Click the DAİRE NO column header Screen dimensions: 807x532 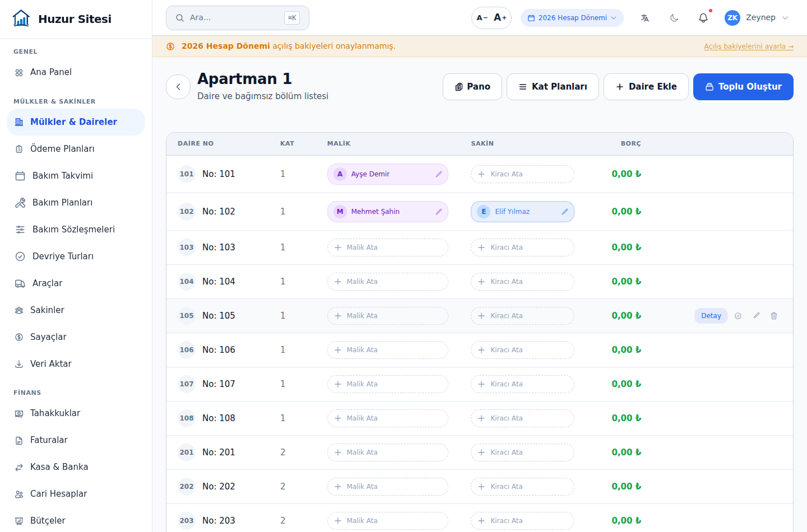tap(196, 144)
